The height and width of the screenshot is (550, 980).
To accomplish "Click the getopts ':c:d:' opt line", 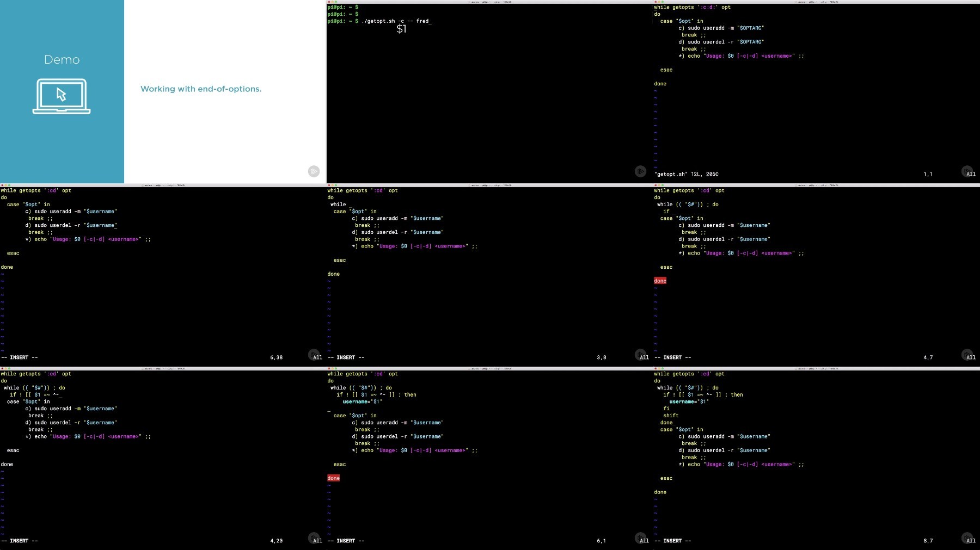I will pos(692,7).
